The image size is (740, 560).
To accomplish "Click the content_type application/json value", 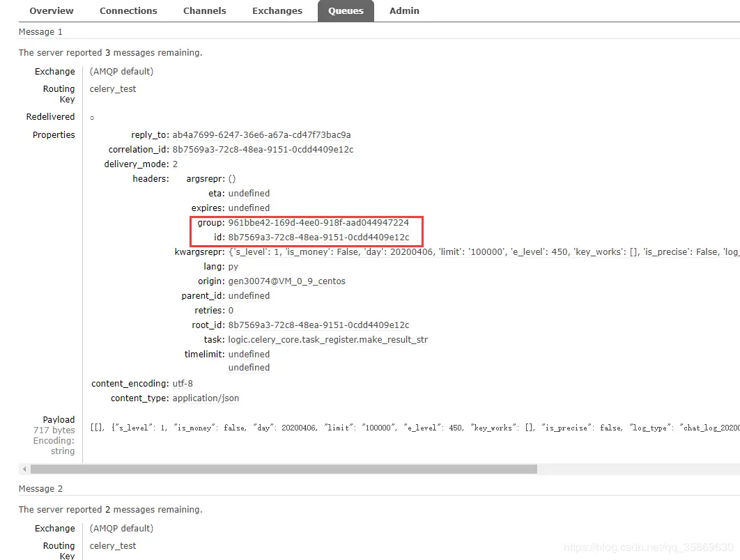I will click(x=206, y=398).
